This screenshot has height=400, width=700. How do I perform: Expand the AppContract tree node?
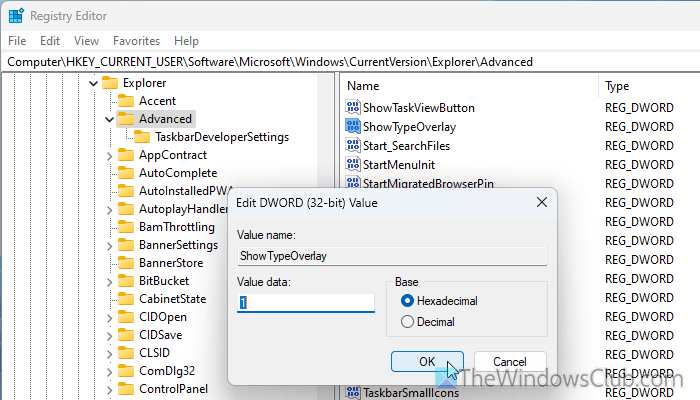pos(109,156)
